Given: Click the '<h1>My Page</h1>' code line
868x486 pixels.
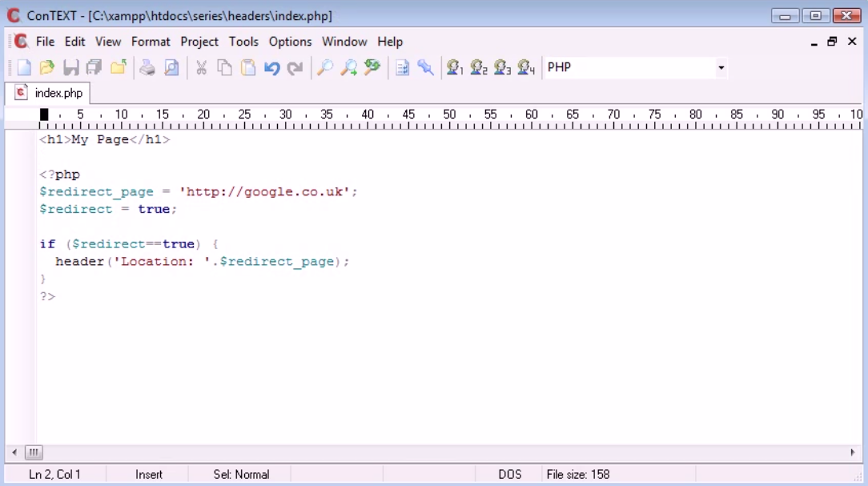Looking at the screenshot, I should 105,139.
